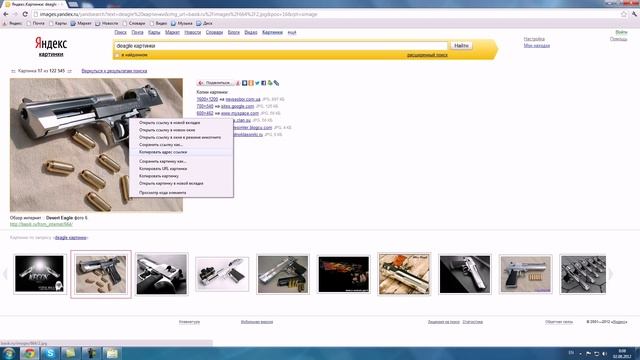640x360 pixels.
Task: Open the Яндекс bookmark in bookmarks bar
Action: 12,23
